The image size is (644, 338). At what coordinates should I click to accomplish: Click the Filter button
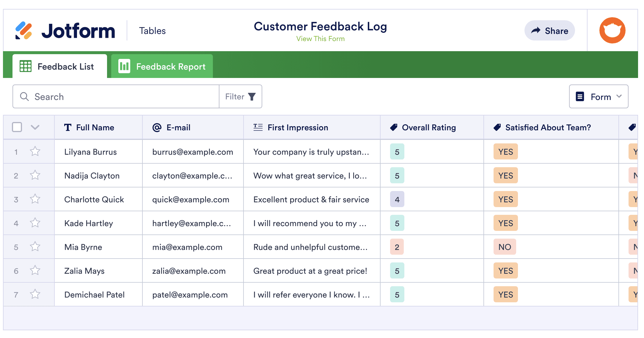(241, 96)
